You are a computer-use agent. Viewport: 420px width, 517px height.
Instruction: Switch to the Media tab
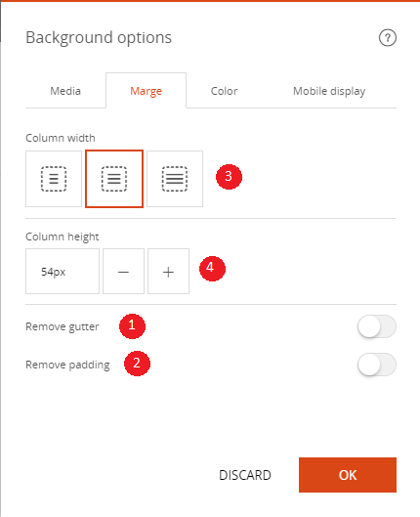click(x=65, y=91)
